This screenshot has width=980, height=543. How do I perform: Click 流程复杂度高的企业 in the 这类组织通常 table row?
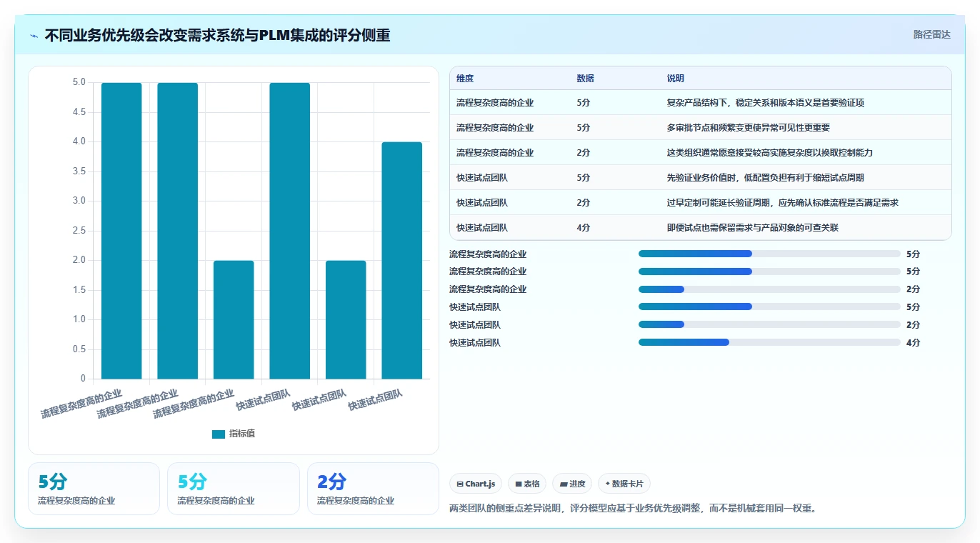(495, 153)
